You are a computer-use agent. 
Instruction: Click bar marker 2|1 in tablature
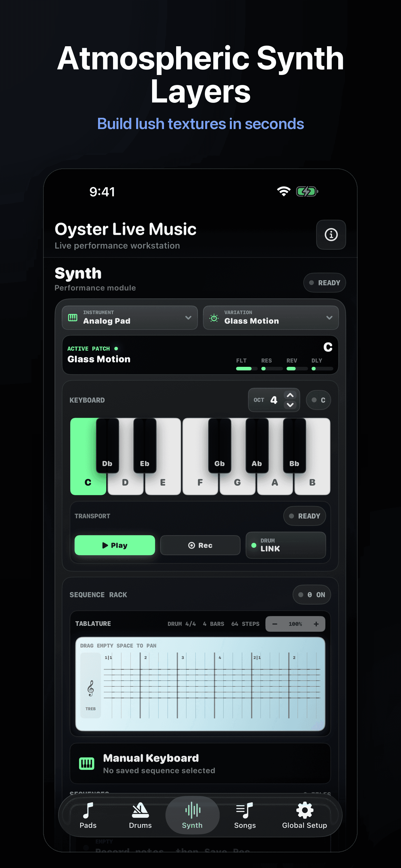257,657
